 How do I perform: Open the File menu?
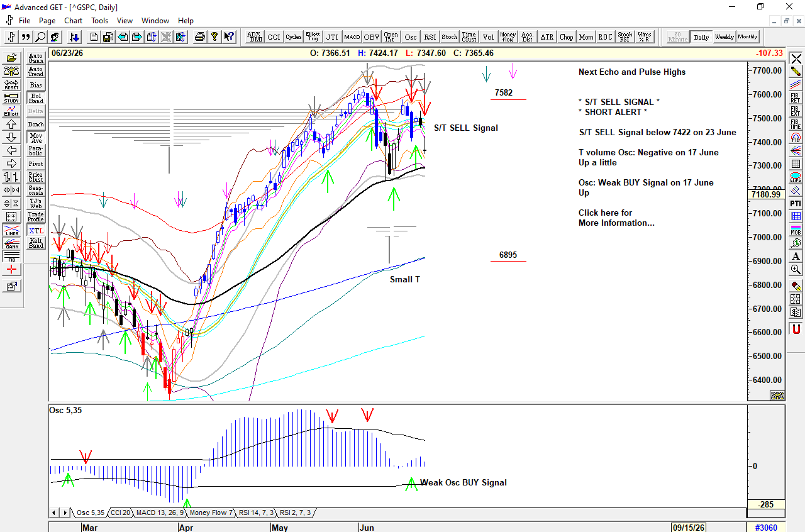[x=25, y=20]
